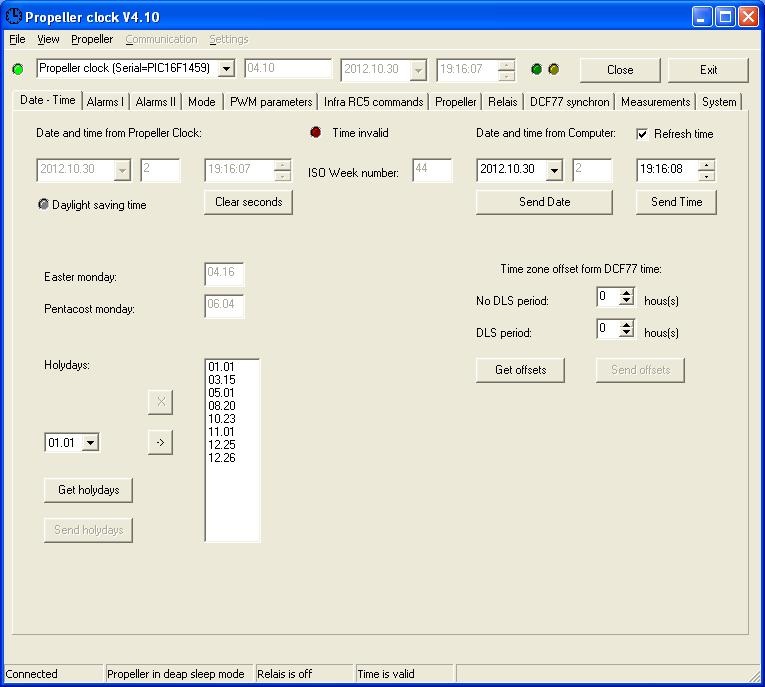Expand the Propeller clock serial device dropdown
Screen dimensions: 765x687
point(226,68)
